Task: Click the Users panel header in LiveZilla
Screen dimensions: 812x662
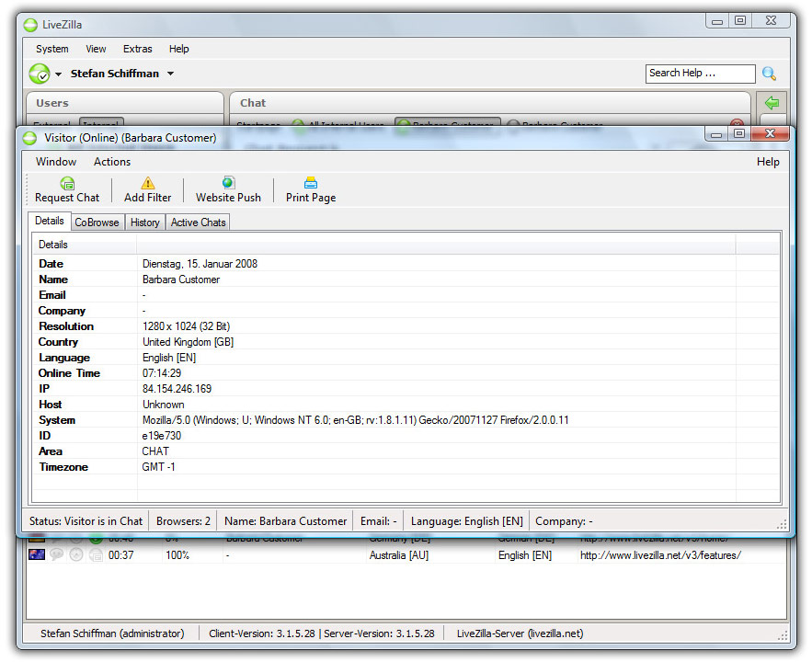Action: [125, 102]
